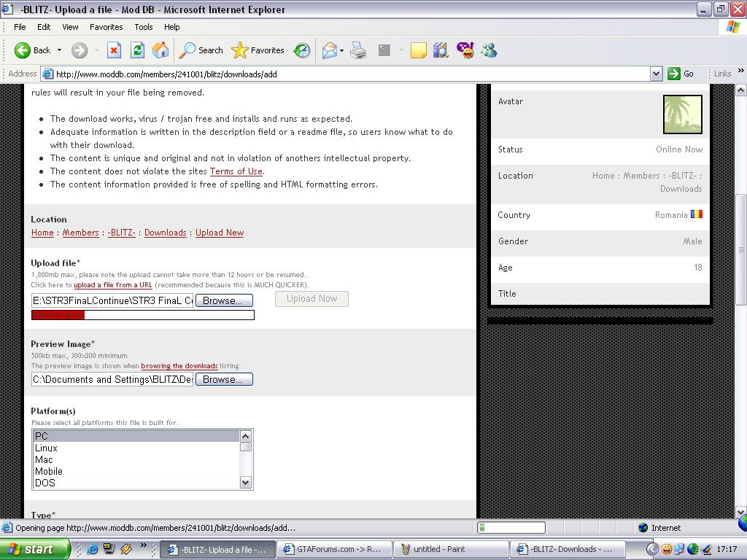
Task: Click the Refresh page icon
Action: click(x=137, y=50)
